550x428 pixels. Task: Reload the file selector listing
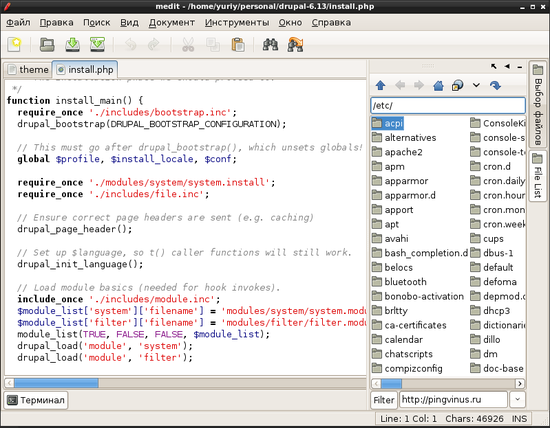point(495,85)
